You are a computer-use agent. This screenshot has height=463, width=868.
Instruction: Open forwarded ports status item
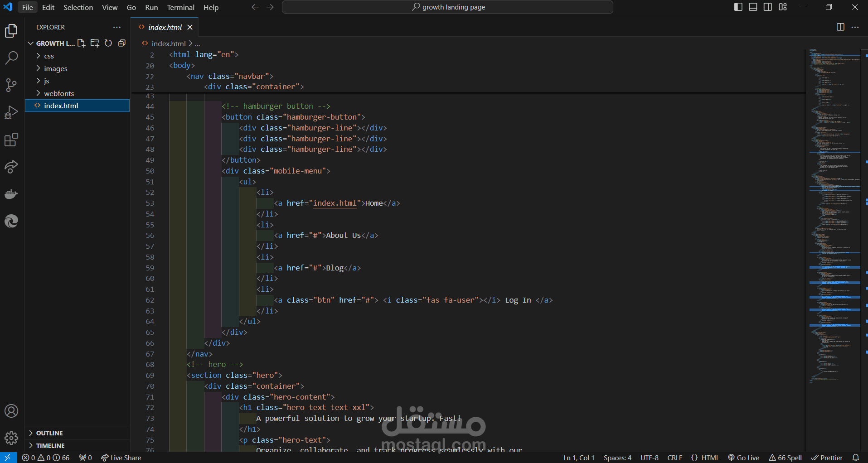point(86,458)
